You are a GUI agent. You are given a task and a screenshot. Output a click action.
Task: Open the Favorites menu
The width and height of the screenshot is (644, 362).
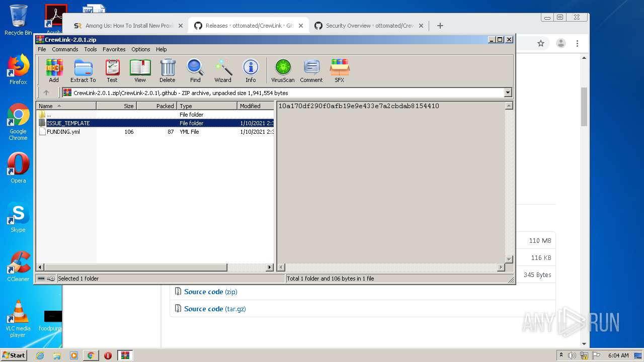(114, 49)
